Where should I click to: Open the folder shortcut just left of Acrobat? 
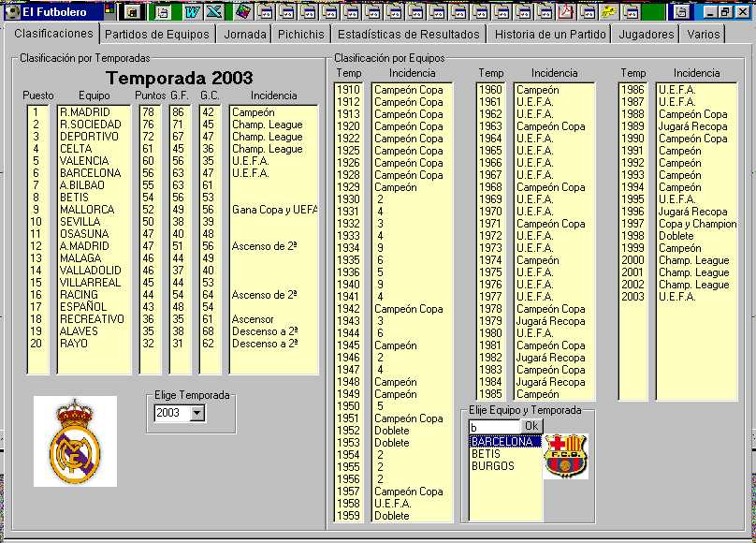(x=545, y=11)
